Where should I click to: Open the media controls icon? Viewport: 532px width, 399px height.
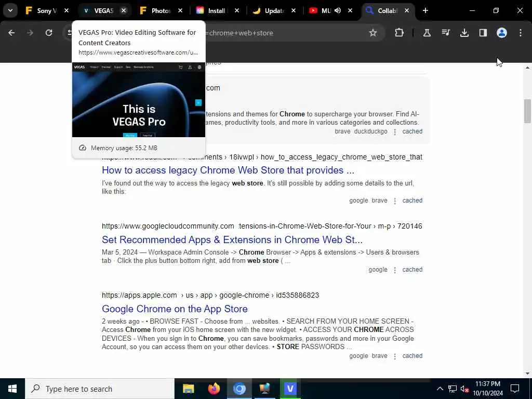(446, 33)
